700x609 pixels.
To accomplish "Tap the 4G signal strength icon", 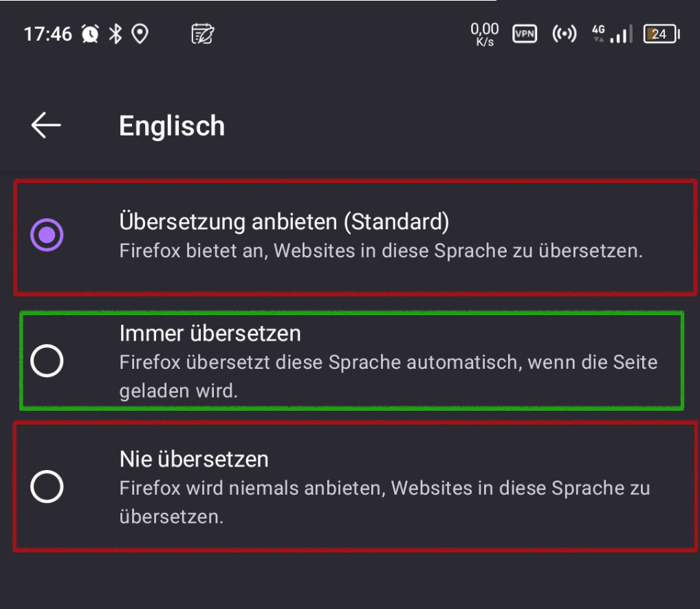I will [613, 34].
